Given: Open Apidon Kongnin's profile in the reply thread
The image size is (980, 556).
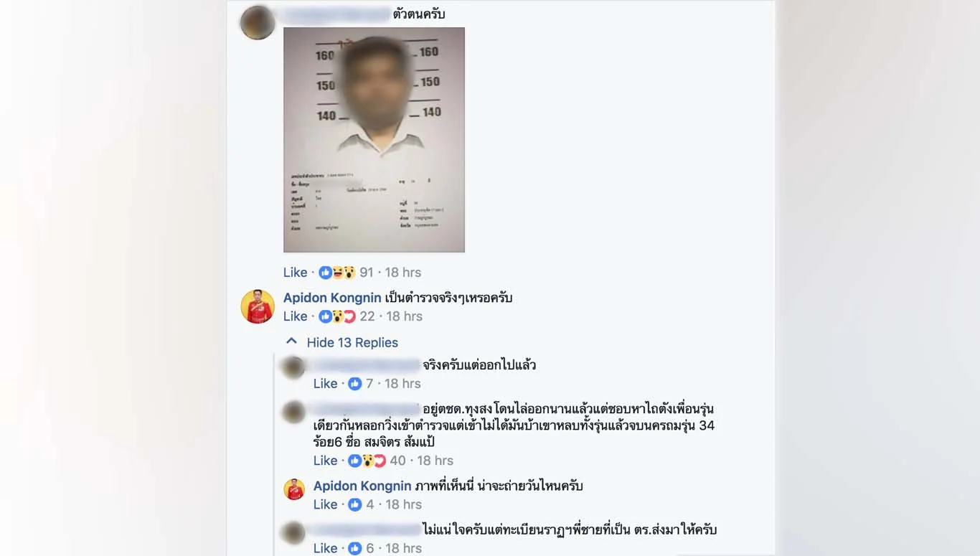Looking at the screenshot, I should [362, 486].
